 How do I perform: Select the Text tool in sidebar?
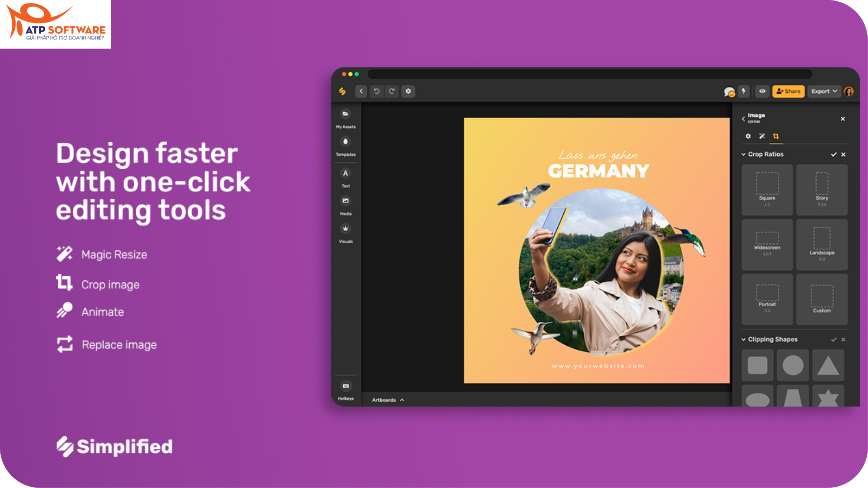[x=345, y=174]
